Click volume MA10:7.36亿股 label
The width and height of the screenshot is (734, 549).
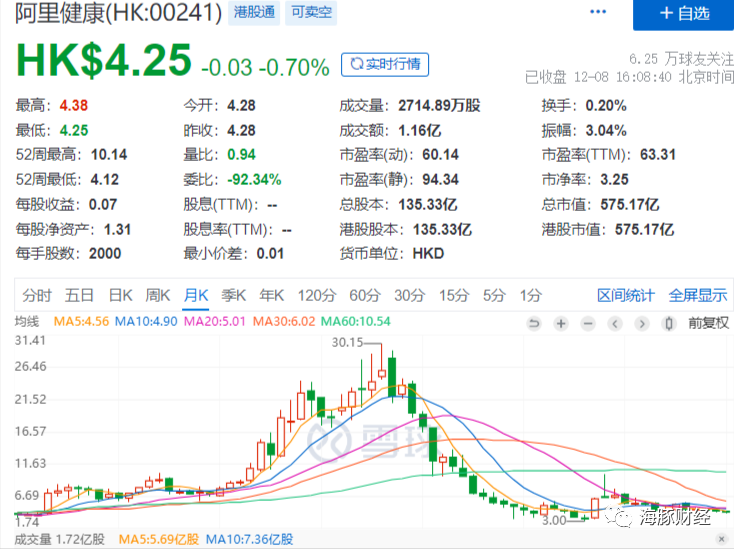click(x=250, y=539)
